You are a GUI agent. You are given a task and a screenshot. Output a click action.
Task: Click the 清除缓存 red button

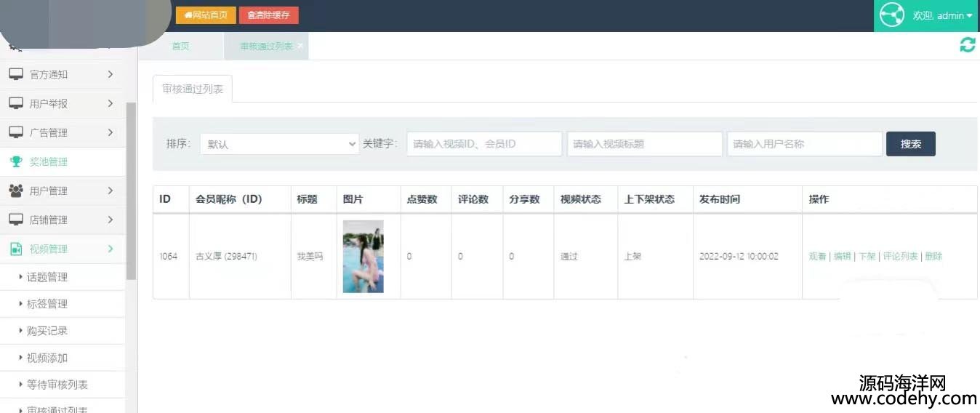[268, 15]
